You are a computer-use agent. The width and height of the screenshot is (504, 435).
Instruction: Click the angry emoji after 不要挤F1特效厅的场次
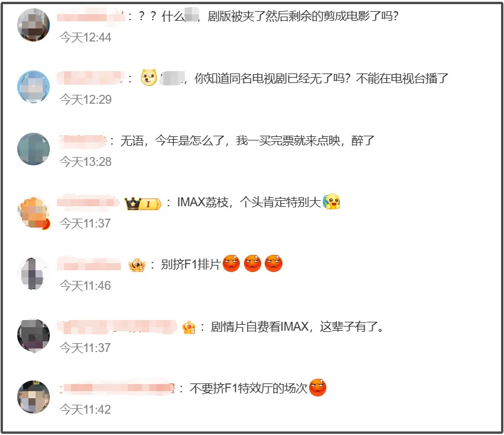(317, 388)
